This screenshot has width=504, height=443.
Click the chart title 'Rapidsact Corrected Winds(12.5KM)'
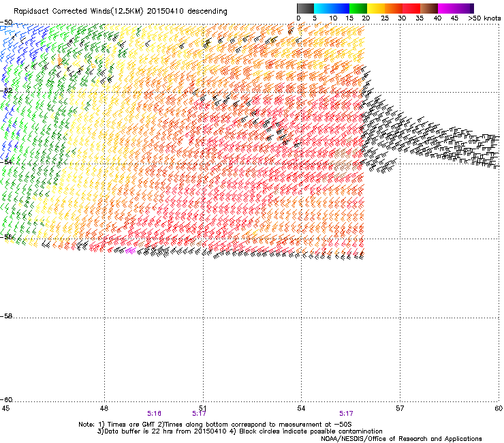pyautogui.click(x=78, y=12)
